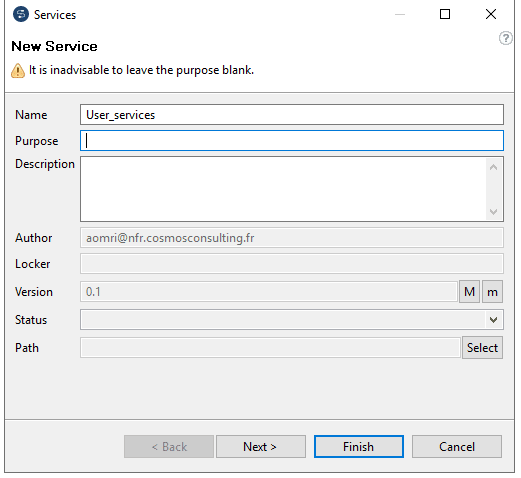Click into the Purpose field
Screen dimensions: 521x478
tap(292, 141)
